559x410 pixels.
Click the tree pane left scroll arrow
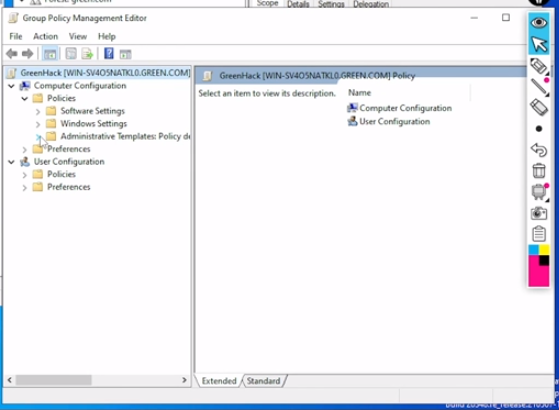point(10,380)
